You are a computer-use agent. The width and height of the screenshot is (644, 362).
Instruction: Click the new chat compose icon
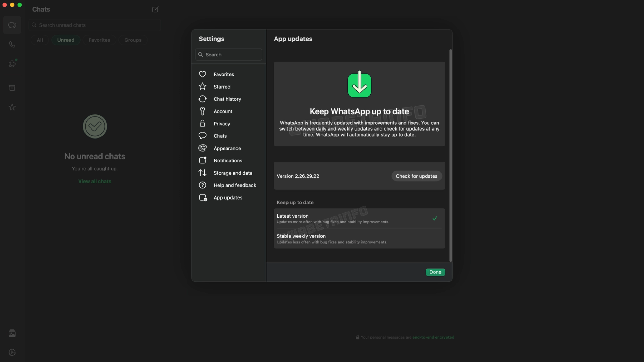155,10
